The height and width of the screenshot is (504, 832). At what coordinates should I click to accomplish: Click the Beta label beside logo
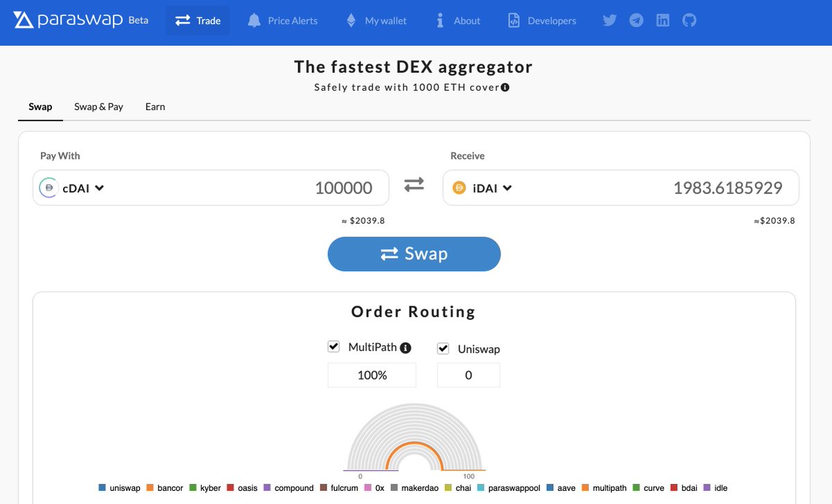[x=139, y=20]
